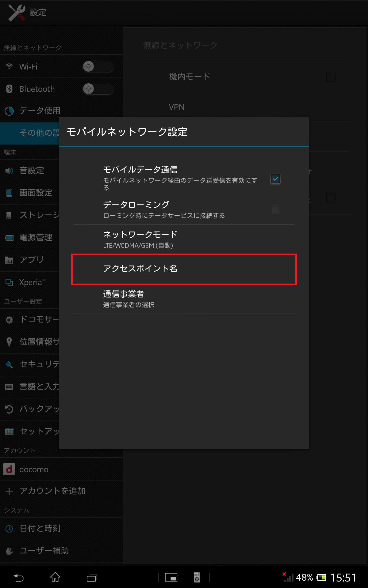Tap the docomo red d icon

pos(9,469)
